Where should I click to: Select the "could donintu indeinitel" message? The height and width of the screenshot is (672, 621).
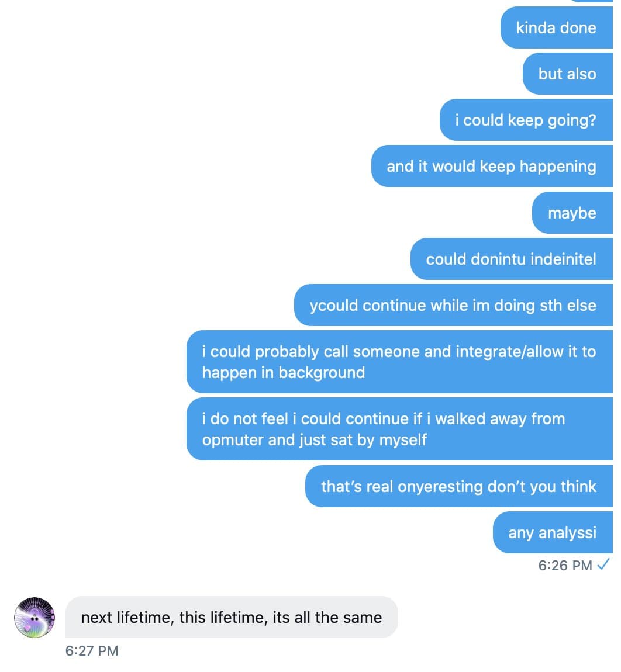coord(510,259)
